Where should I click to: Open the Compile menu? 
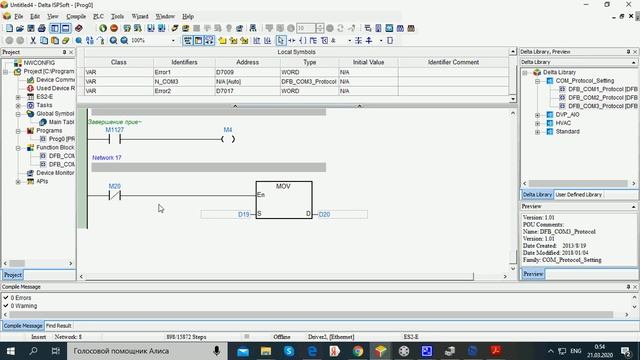click(76, 16)
